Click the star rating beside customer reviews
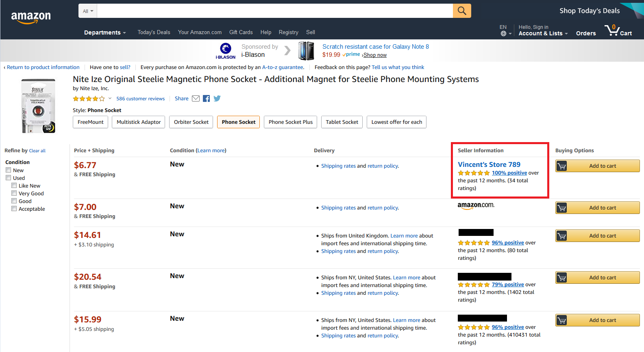The height and width of the screenshot is (352, 644). [x=89, y=99]
